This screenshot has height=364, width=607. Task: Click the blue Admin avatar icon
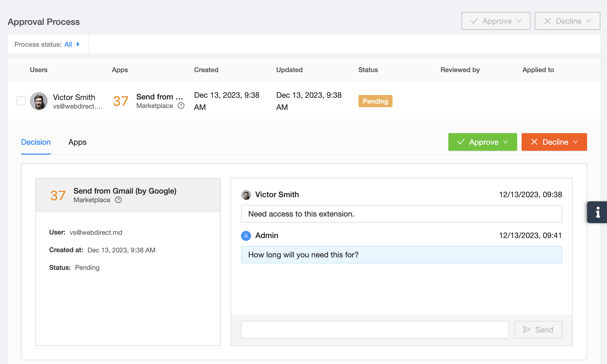tap(246, 236)
